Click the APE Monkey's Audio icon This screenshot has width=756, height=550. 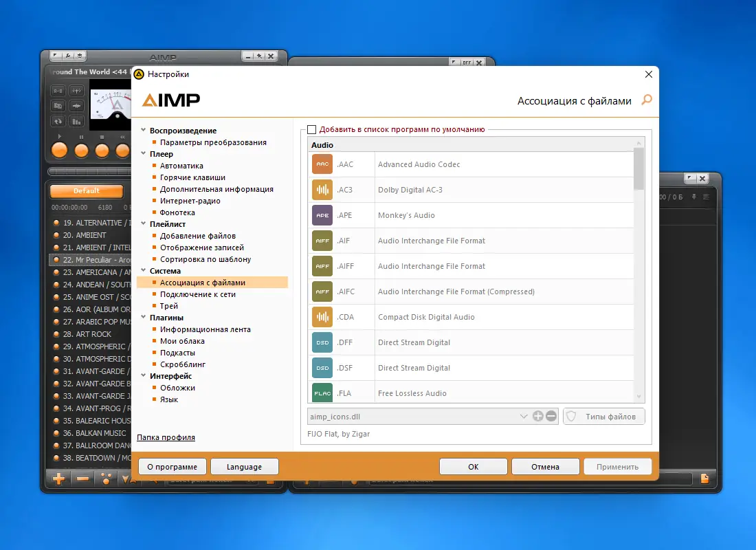point(322,215)
